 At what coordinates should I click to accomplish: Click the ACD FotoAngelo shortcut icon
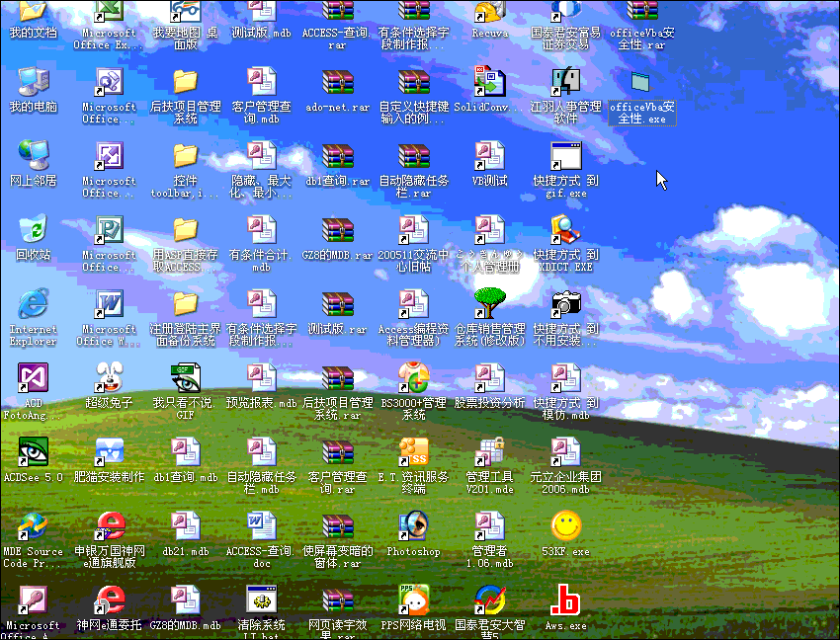click(x=34, y=378)
